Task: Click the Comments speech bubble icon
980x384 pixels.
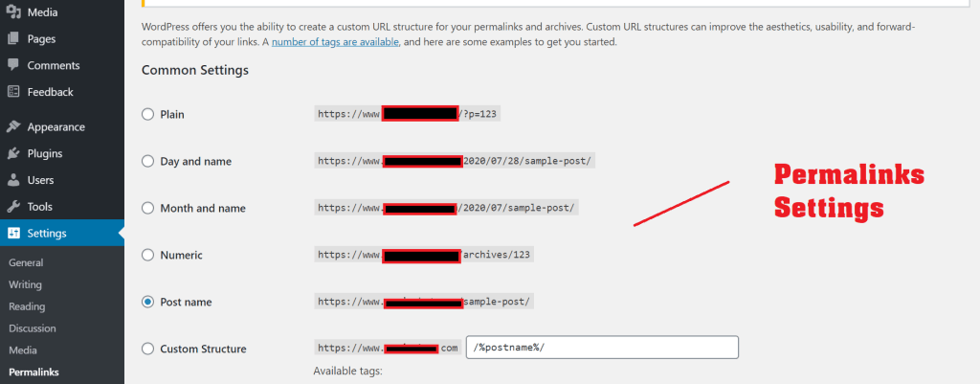Action: (13, 65)
